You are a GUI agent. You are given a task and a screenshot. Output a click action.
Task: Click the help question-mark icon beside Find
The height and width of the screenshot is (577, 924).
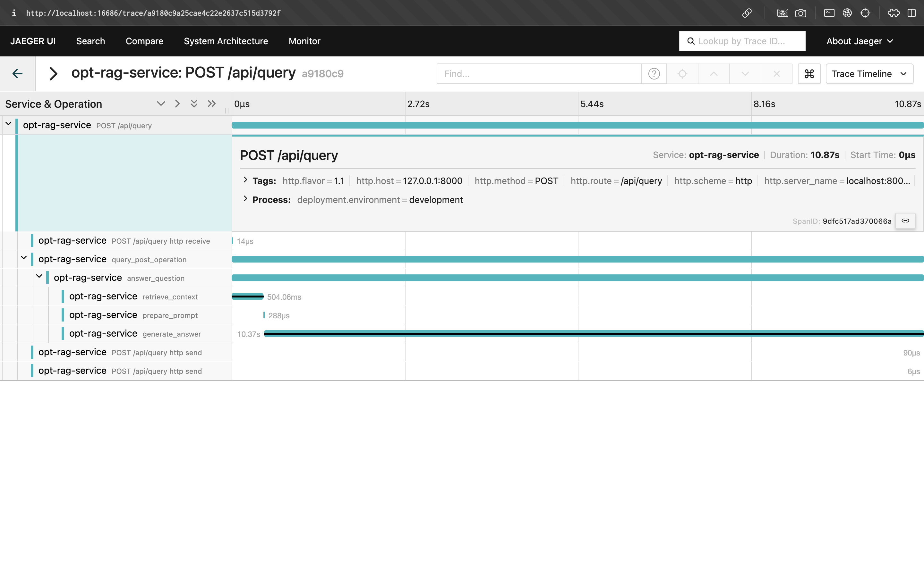(654, 73)
